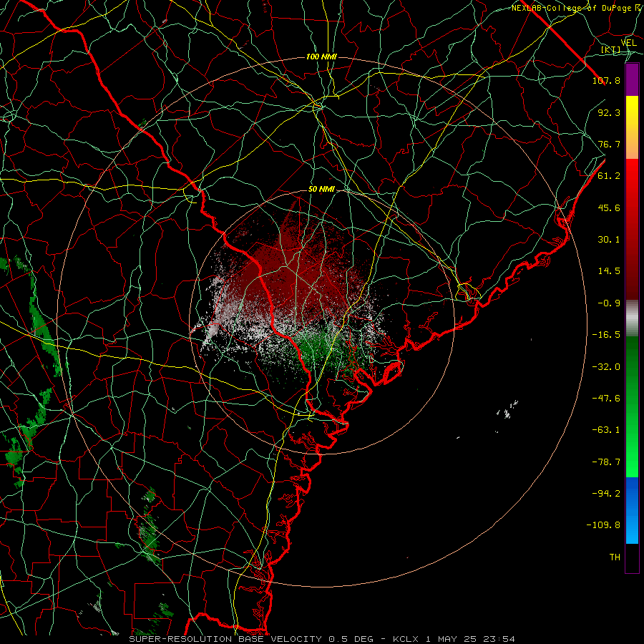Click the -32.0 velocity scale value
Screen dimensions: 644x644
[x=606, y=367]
